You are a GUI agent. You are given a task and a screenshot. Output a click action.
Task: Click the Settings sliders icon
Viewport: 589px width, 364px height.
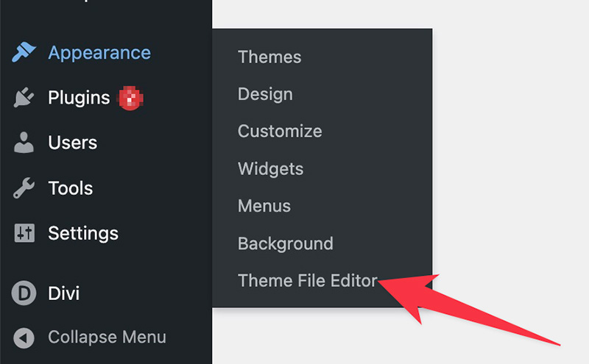[24, 233]
